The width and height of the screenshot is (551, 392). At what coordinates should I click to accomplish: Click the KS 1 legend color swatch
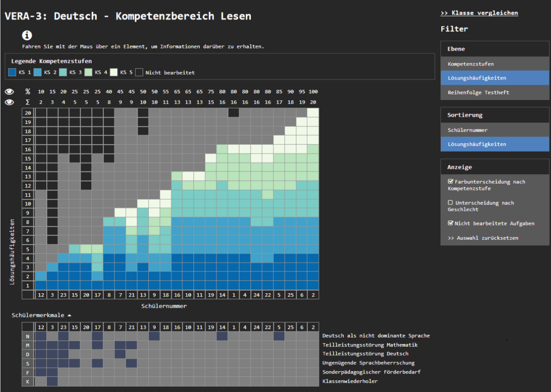(12, 72)
